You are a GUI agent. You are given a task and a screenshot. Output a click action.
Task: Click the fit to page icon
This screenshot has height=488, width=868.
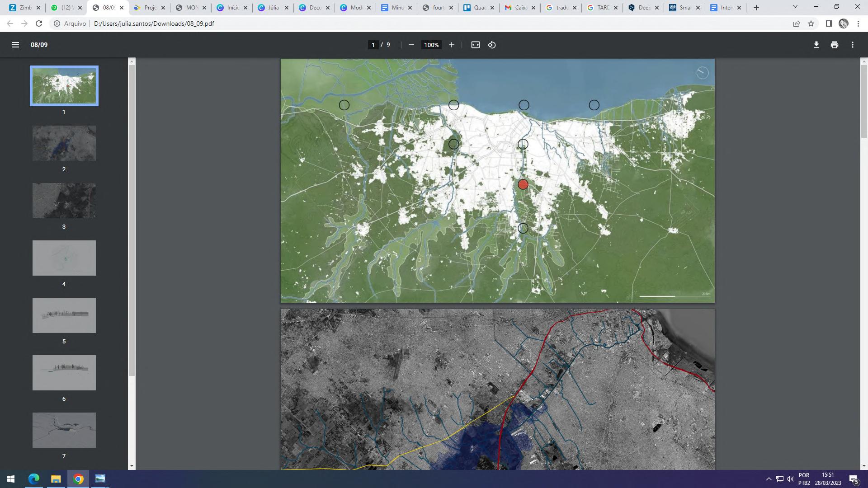coord(475,45)
